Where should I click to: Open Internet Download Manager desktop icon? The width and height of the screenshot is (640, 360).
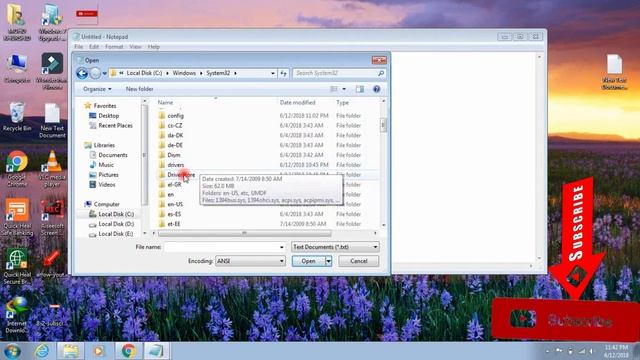(17, 314)
